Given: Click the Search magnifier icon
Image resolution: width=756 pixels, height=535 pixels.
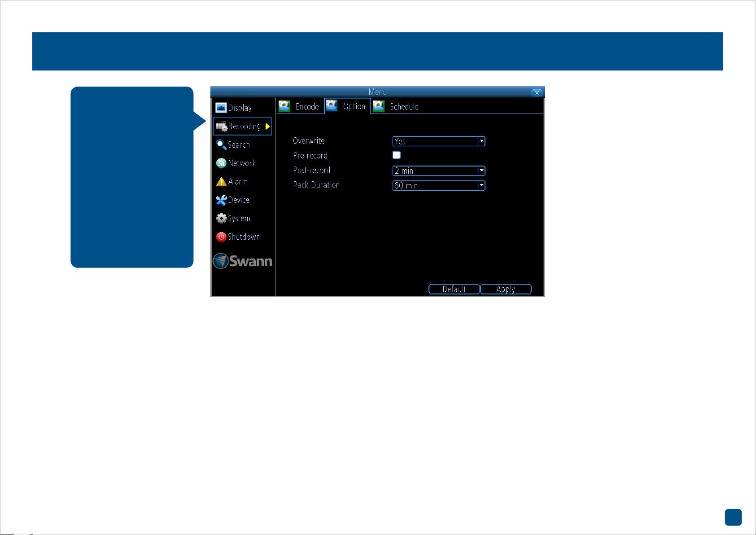Looking at the screenshot, I should [221, 145].
